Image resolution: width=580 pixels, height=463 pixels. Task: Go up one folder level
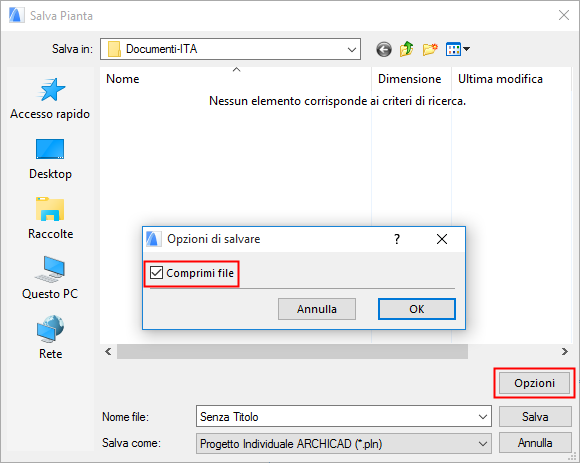pos(407,49)
